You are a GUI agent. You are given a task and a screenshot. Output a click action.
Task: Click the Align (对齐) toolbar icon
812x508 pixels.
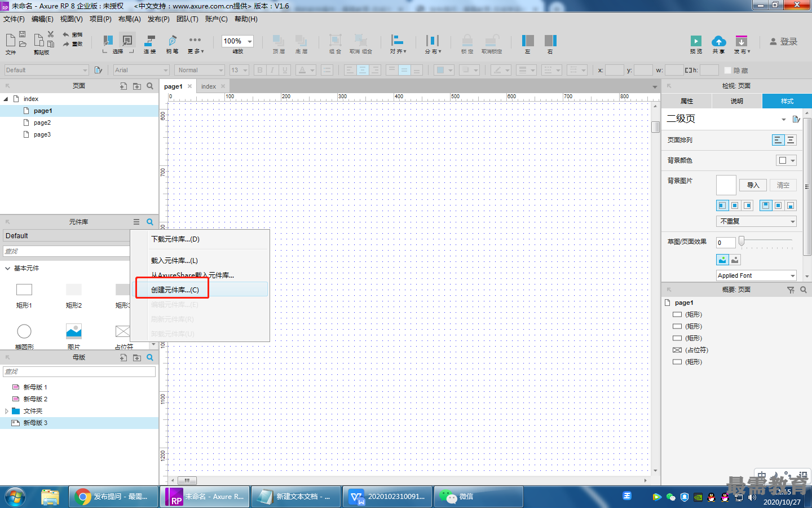coord(398,40)
